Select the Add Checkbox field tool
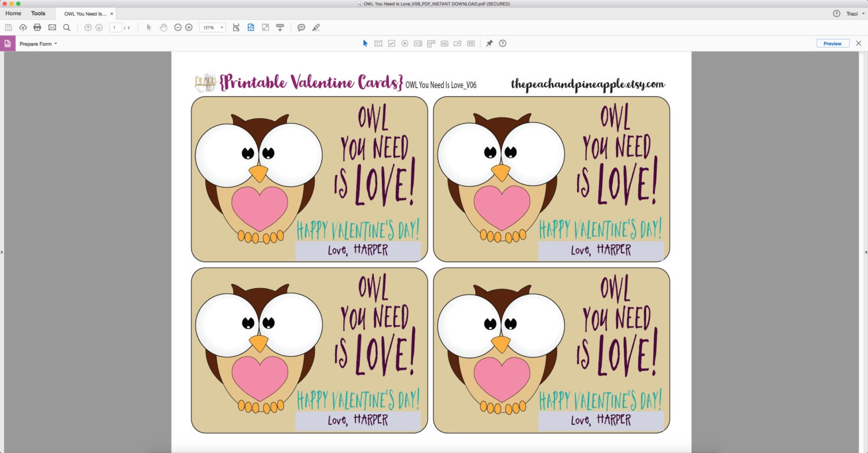868x453 pixels. point(391,43)
